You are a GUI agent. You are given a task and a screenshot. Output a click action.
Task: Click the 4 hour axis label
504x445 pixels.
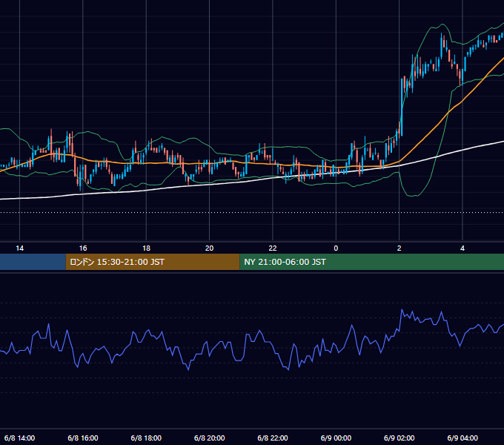pos(462,248)
